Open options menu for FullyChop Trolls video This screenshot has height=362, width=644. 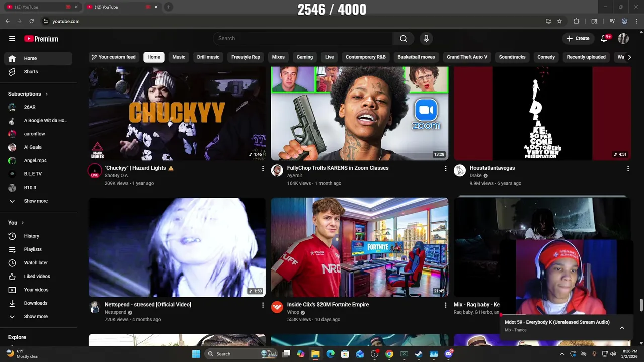445,169
